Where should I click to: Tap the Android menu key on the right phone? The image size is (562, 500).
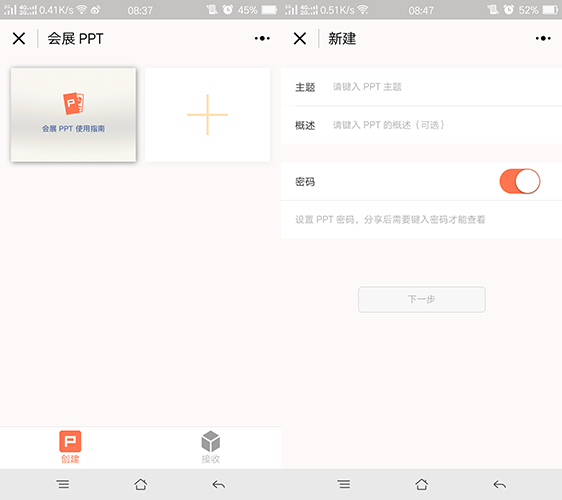344,485
